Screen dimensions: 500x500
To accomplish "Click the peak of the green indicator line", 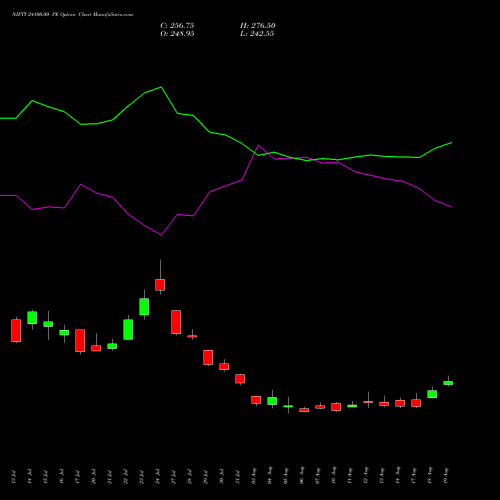I will pyautogui.click(x=161, y=87).
